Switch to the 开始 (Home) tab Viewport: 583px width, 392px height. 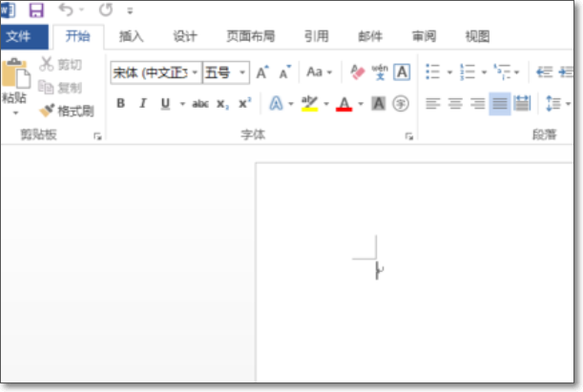point(78,36)
